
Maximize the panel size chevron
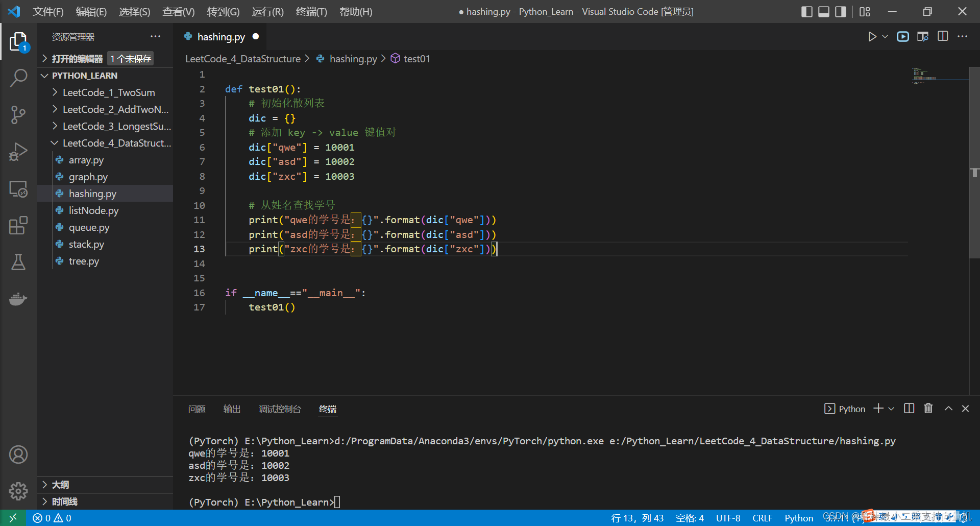pos(948,409)
